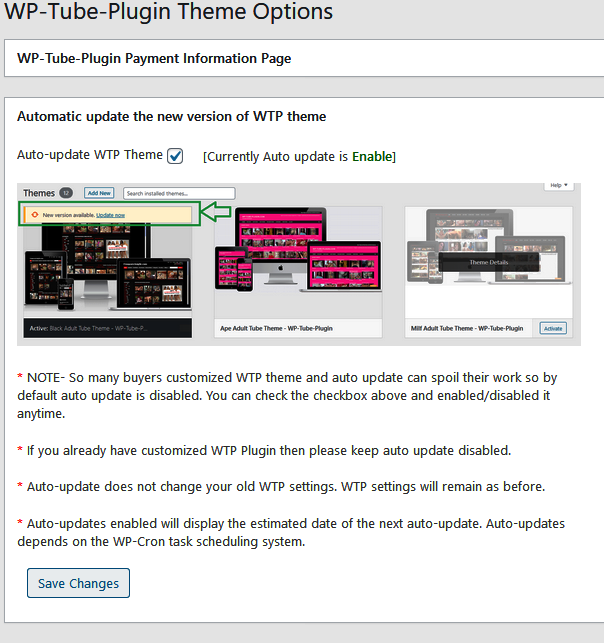Viewport: 604px width, 643px height.
Task: Expand the WP-Tube-Plugin Payment Information Page panel
Action: (304, 58)
